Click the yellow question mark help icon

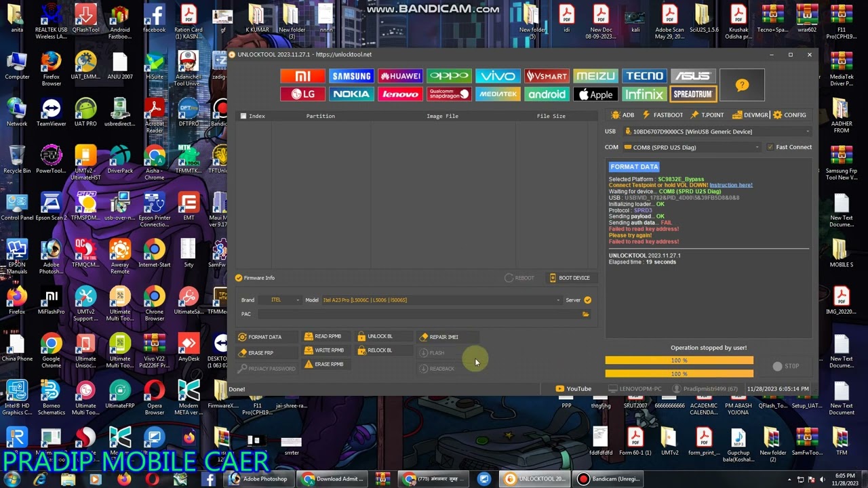pos(742,85)
